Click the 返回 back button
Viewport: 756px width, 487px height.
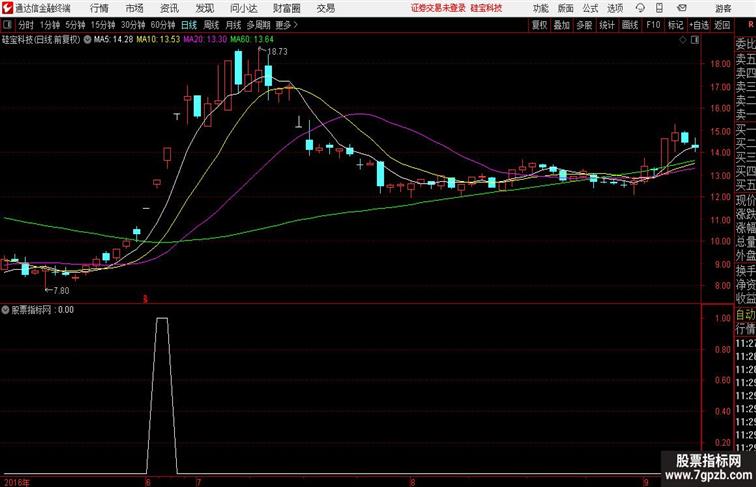pos(722,25)
